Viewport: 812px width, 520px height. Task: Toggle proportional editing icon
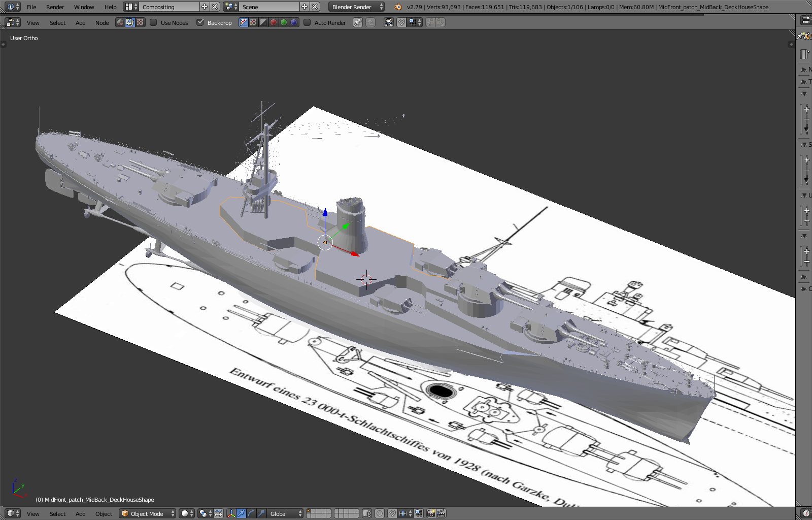tap(380, 513)
